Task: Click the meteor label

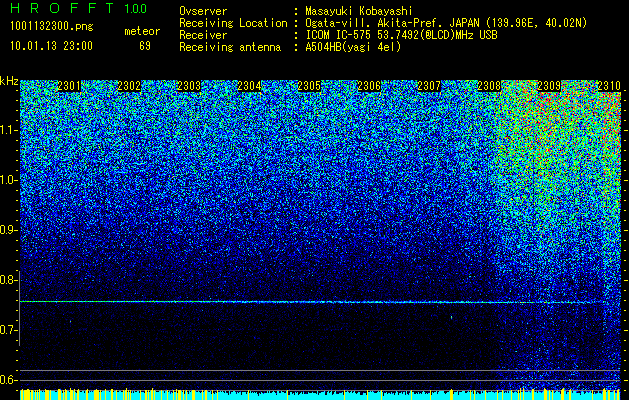Action: 142,31
